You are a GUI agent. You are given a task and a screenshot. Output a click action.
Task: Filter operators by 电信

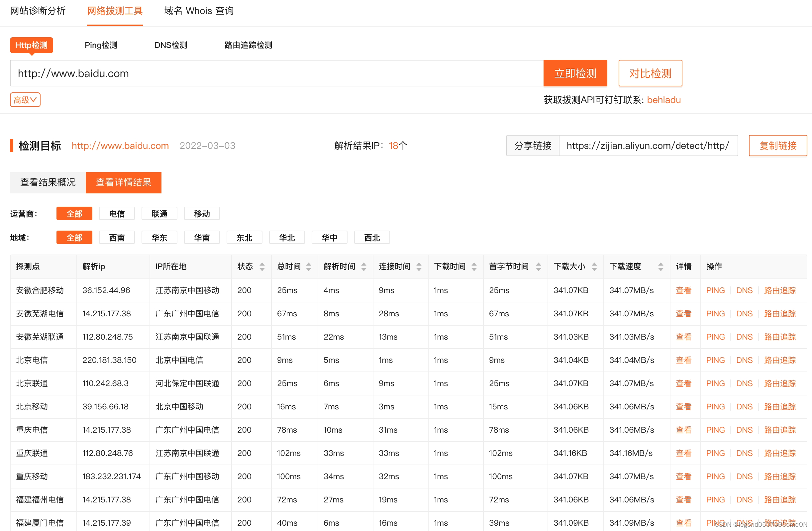point(117,214)
